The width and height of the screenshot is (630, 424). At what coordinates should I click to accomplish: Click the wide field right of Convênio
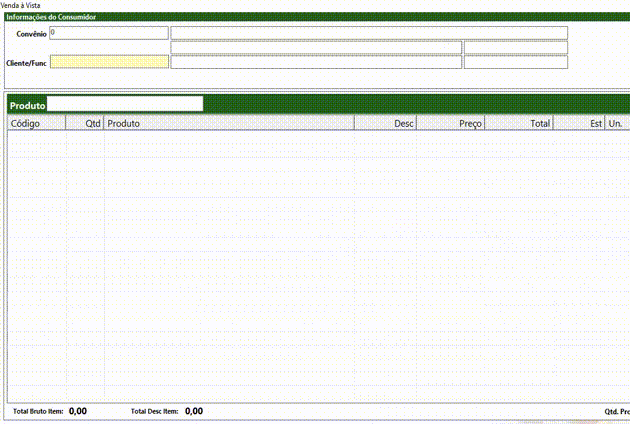pyautogui.click(x=368, y=33)
